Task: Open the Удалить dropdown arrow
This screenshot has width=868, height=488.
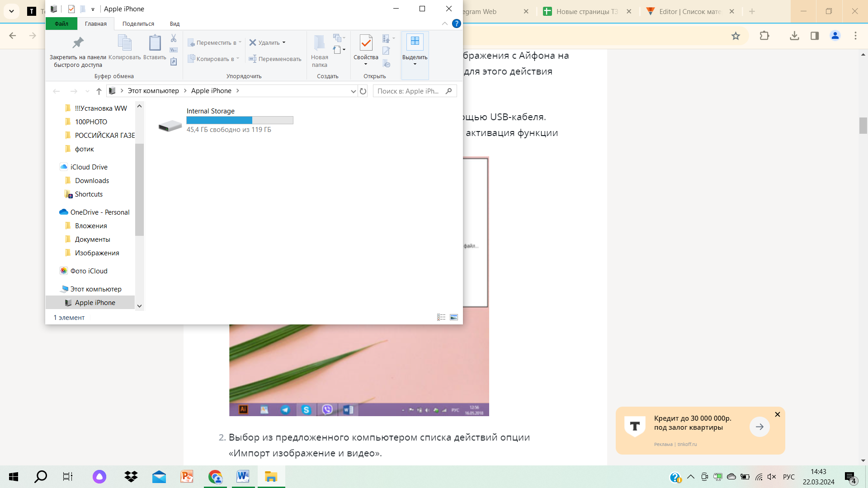Action: pyautogui.click(x=284, y=42)
